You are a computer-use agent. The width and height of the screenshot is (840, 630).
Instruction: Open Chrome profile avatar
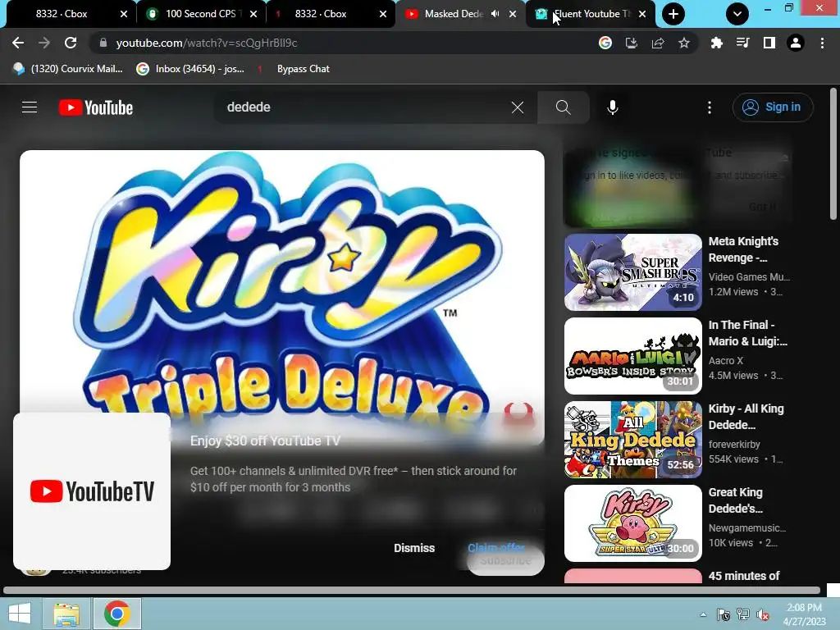(x=796, y=43)
